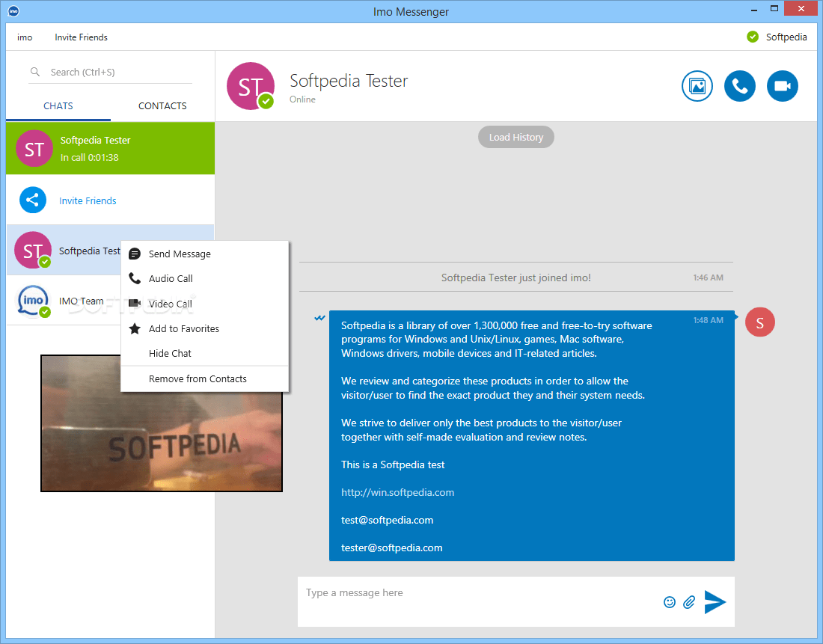Choose Audio Call from context menu
This screenshot has height=644, width=823.
click(x=205, y=279)
